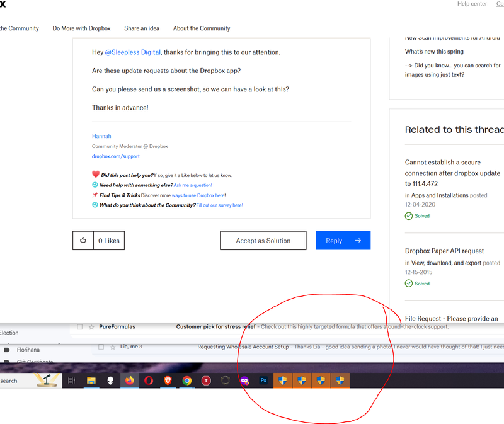The width and height of the screenshot is (504, 424).
Task: Open the File Request related thread
Action: [x=451, y=318]
